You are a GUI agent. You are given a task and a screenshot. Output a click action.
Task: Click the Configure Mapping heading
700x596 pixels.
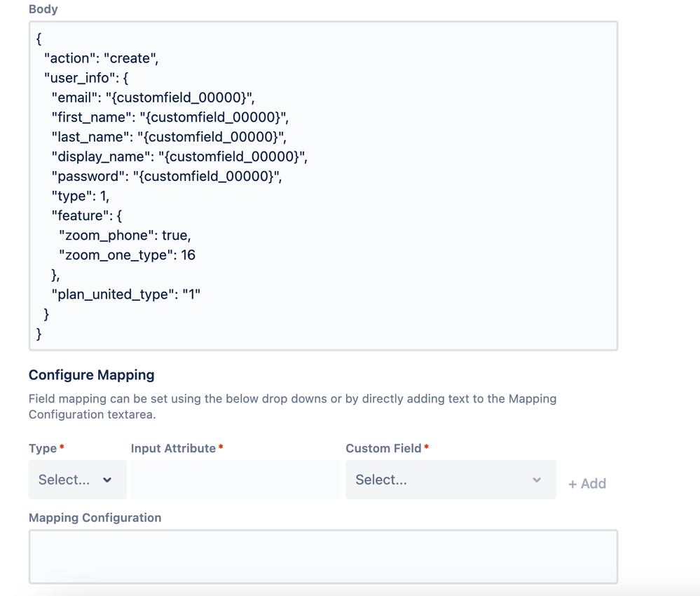(x=92, y=375)
